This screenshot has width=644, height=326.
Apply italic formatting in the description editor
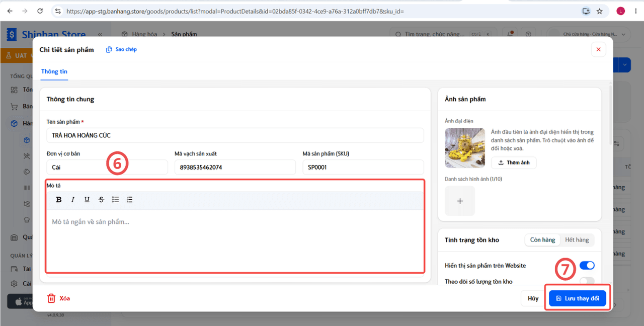(73, 200)
